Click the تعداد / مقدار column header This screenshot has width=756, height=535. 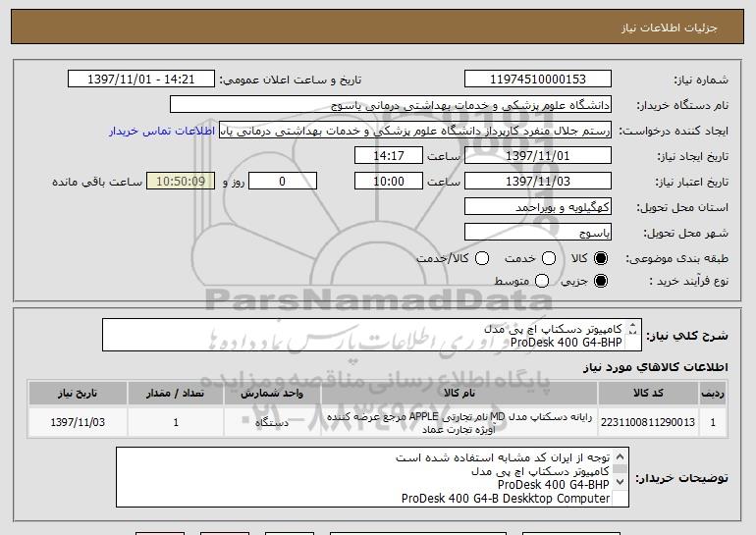(176, 394)
